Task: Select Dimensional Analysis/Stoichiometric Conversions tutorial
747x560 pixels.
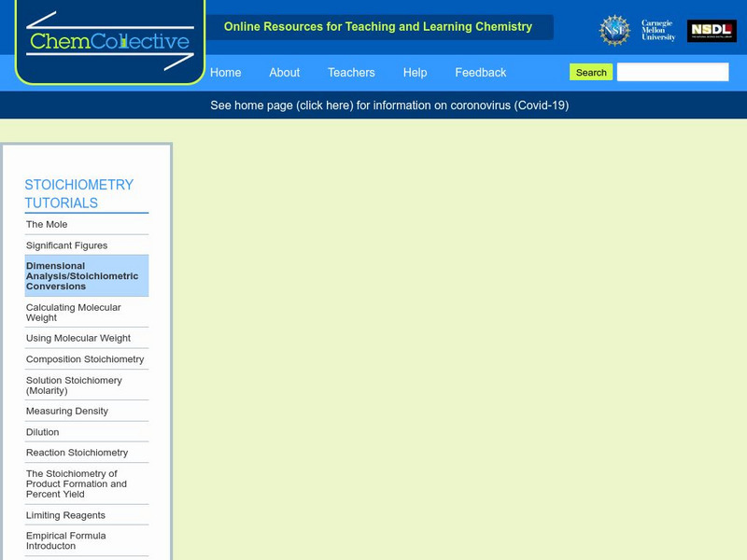Action: coord(87,275)
